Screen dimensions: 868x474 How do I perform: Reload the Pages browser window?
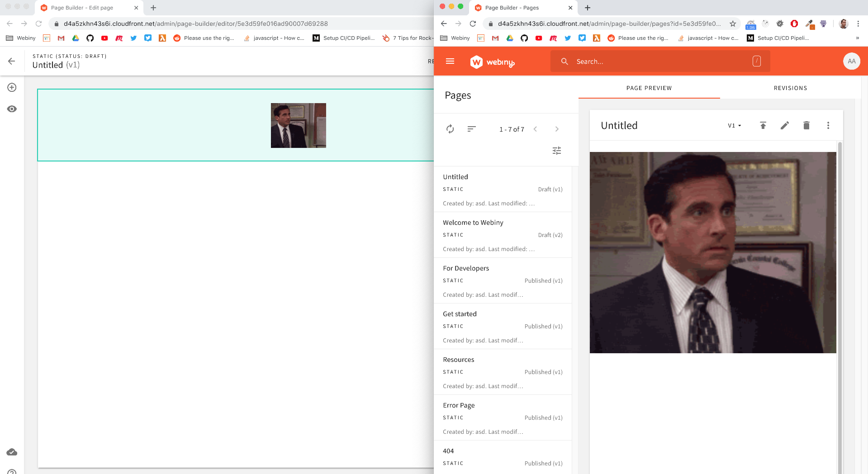[473, 24]
